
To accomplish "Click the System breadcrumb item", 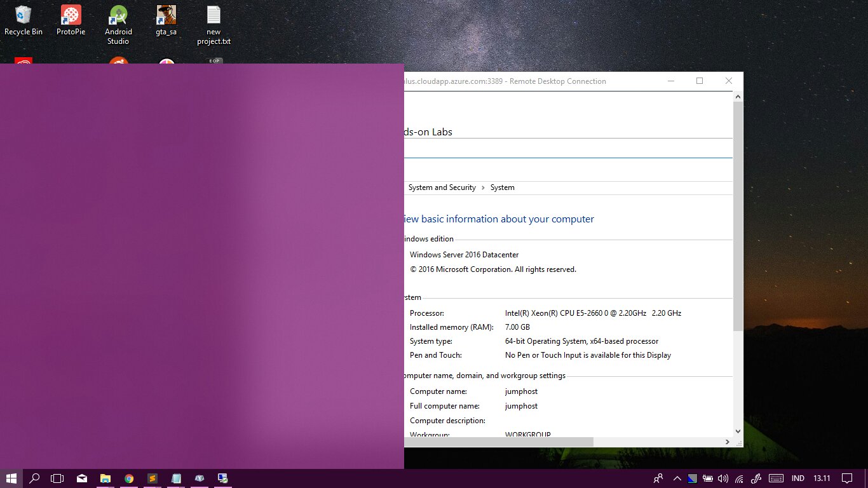I will (503, 187).
